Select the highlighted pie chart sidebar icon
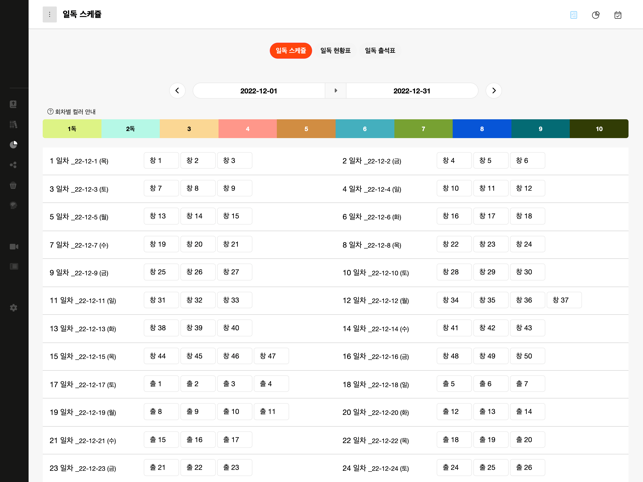The image size is (643, 482). click(x=13, y=144)
